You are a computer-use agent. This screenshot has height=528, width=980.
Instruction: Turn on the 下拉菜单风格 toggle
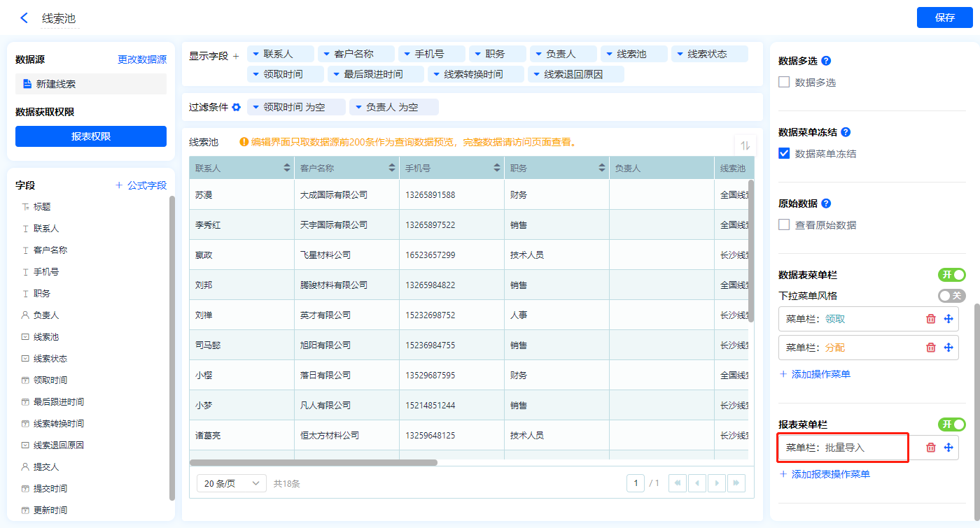(x=951, y=296)
